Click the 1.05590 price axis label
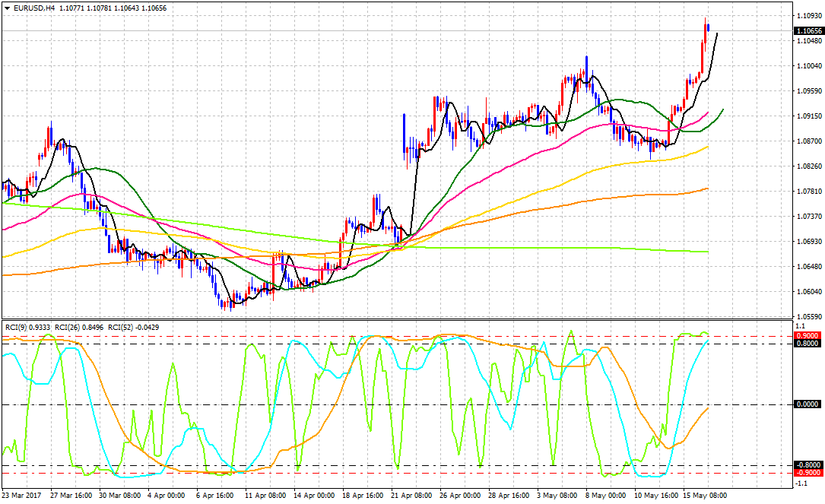 point(807,316)
